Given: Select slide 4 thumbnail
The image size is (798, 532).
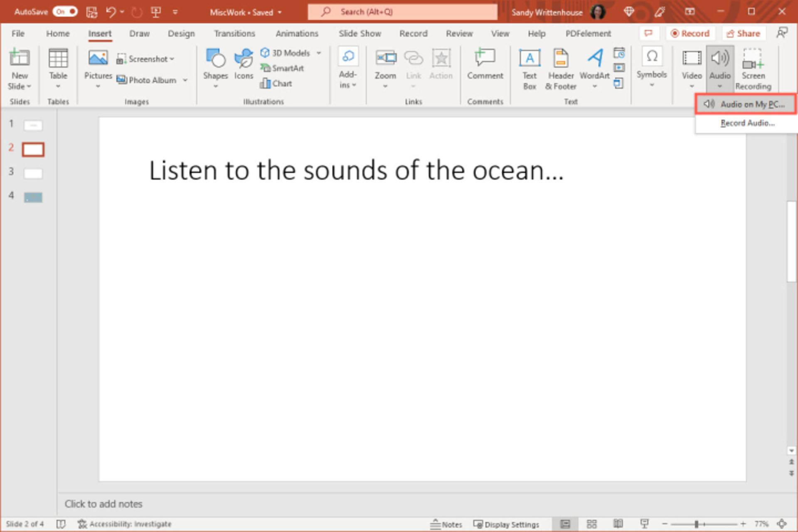Looking at the screenshot, I should pyautogui.click(x=33, y=197).
